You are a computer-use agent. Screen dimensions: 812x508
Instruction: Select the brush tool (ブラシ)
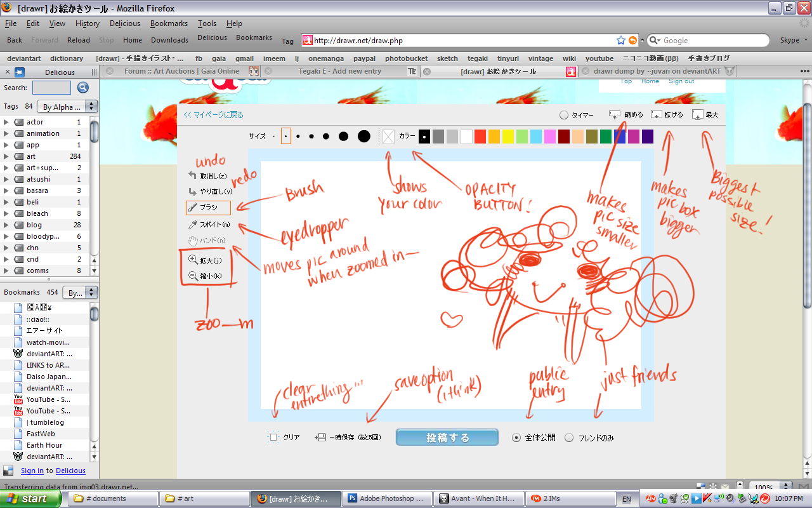click(x=208, y=207)
